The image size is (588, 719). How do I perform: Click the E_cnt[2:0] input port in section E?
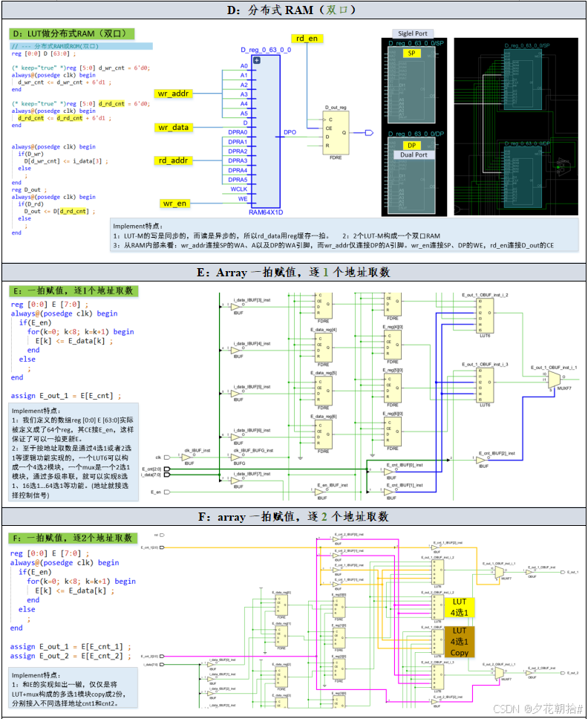(167, 469)
